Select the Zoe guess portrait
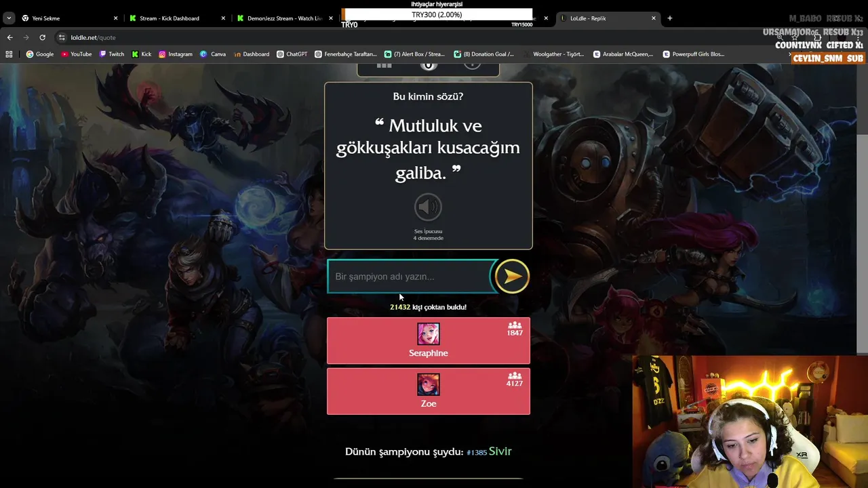Screen dimensions: 868x488 pos(428,384)
